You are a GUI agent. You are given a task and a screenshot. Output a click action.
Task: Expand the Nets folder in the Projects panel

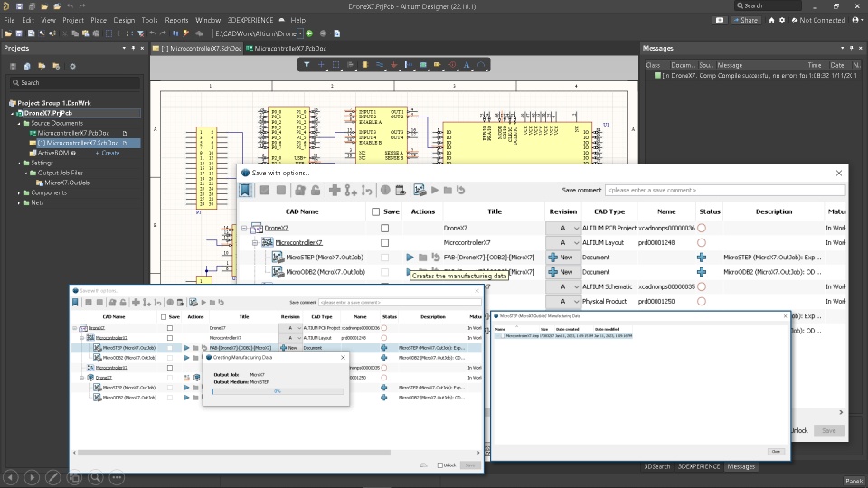click(19, 203)
